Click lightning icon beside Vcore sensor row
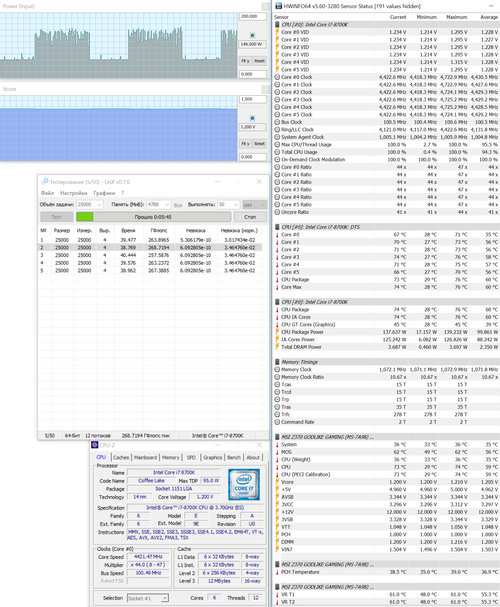Image resolution: width=500 pixels, height=607 pixels. click(x=277, y=482)
